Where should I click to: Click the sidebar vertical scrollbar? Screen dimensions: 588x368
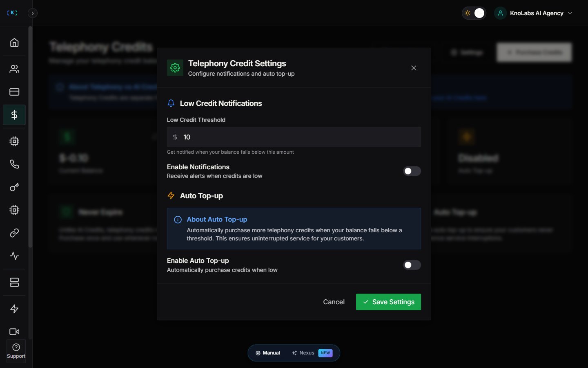point(30,137)
